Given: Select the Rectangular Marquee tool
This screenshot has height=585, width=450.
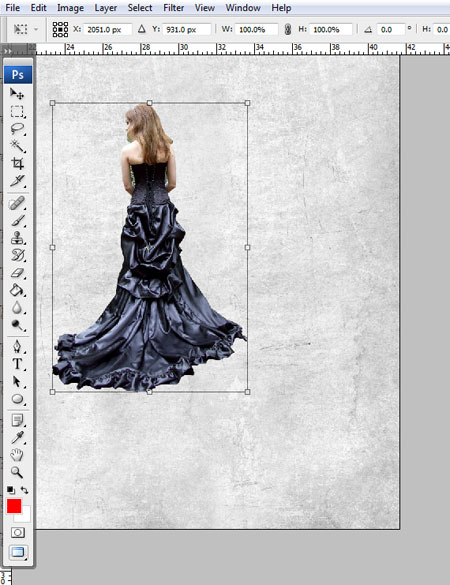Looking at the screenshot, I should [x=17, y=111].
